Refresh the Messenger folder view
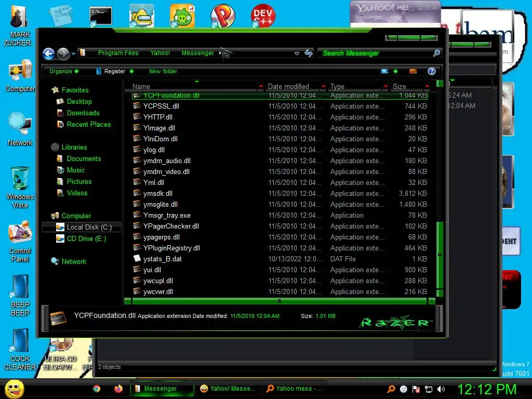 [309, 54]
